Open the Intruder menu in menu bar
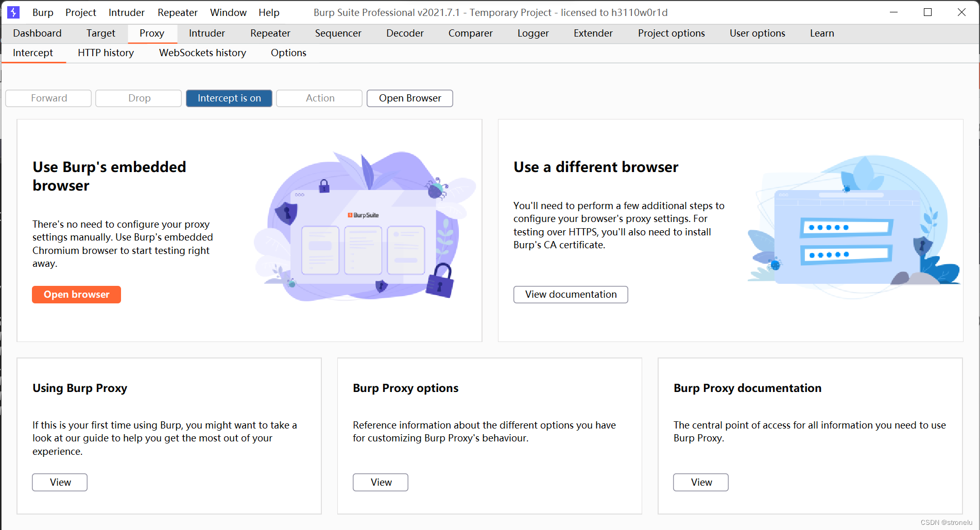 (x=127, y=12)
